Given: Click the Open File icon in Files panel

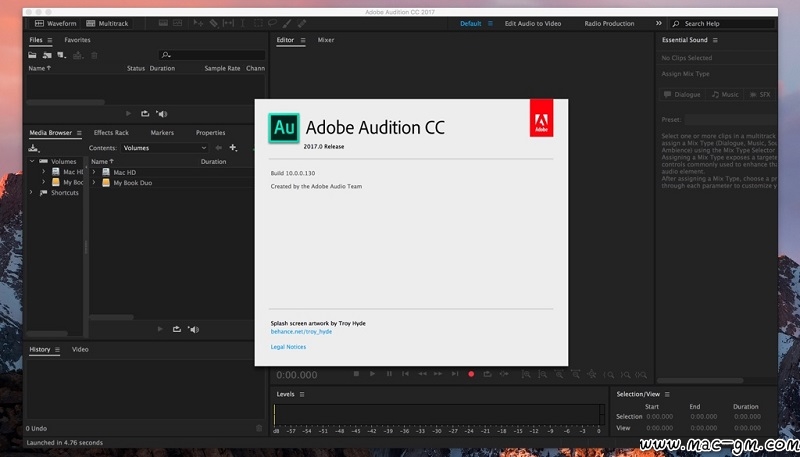Looking at the screenshot, I should [32, 55].
